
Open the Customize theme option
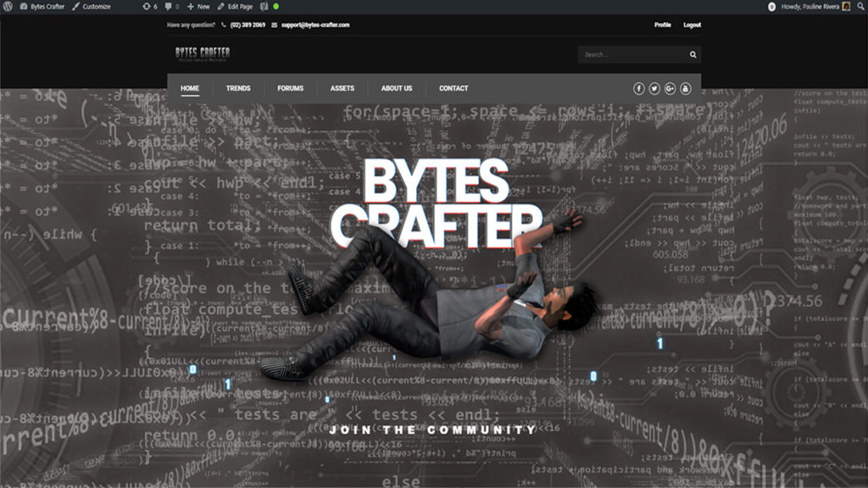pyautogui.click(x=92, y=7)
